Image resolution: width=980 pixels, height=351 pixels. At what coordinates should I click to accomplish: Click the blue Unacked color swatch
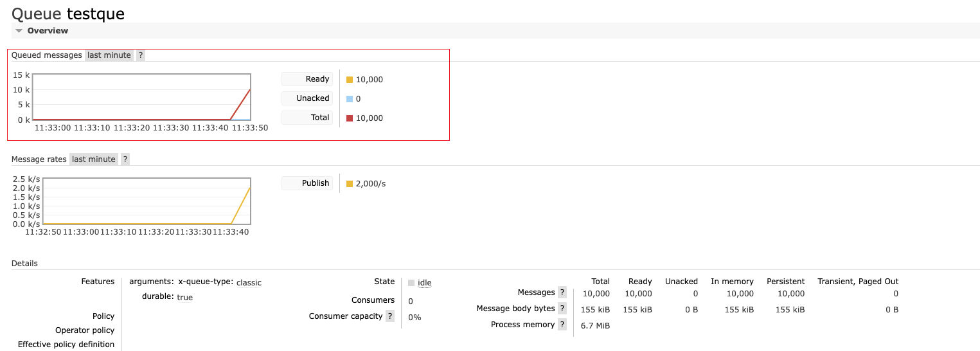(x=350, y=99)
